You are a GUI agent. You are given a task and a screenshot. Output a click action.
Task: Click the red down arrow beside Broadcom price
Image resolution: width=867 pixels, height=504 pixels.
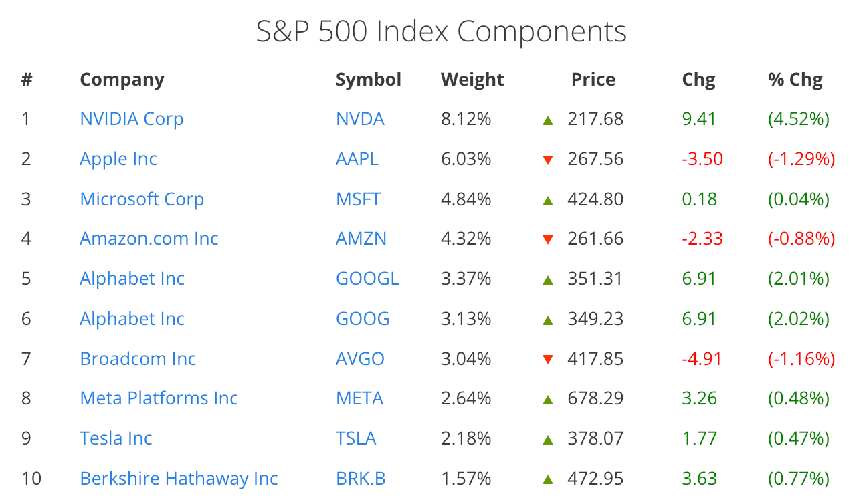point(548,359)
